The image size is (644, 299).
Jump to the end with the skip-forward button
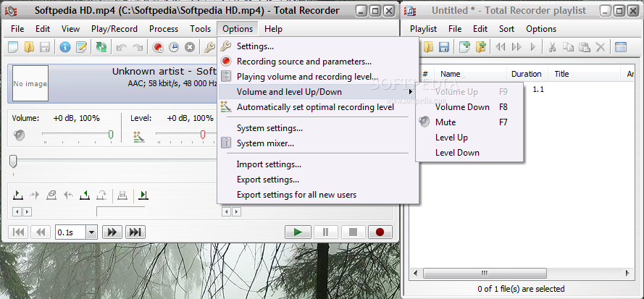click(135, 232)
